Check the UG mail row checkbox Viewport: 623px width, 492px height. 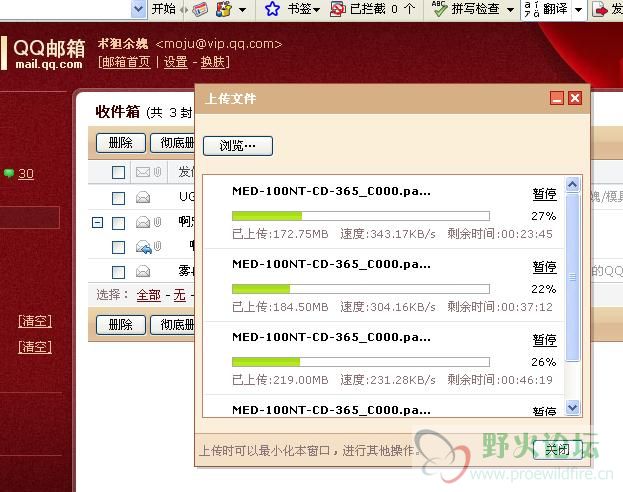click(x=118, y=198)
